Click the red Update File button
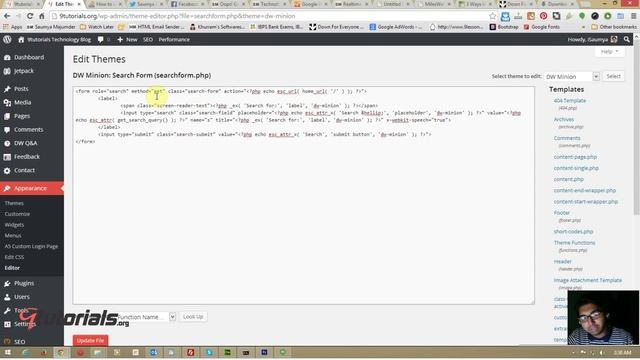This screenshot has width=640, height=360. (90, 340)
